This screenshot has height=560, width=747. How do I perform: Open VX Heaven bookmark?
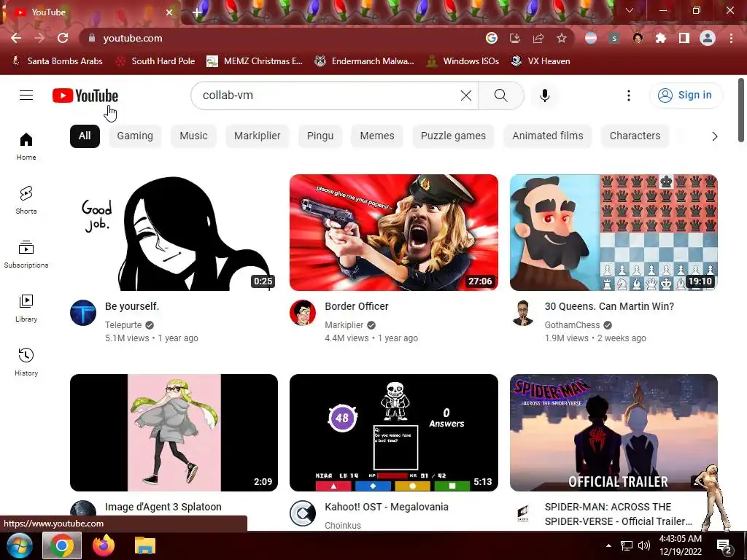(541, 61)
